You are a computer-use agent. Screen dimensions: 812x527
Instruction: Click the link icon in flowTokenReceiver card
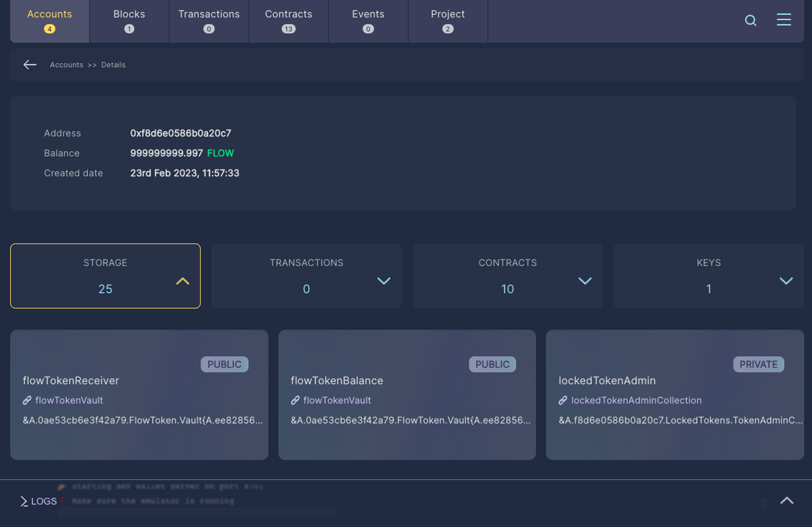28,400
